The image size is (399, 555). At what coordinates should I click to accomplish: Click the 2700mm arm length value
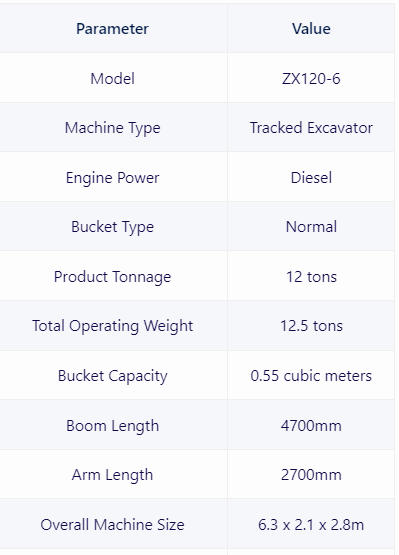click(311, 475)
